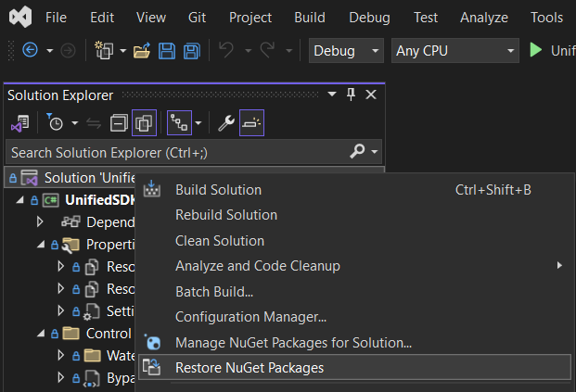This screenshot has width=576, height=392.
Task: Click the Visual Studio logo icon
Action: 20,17
